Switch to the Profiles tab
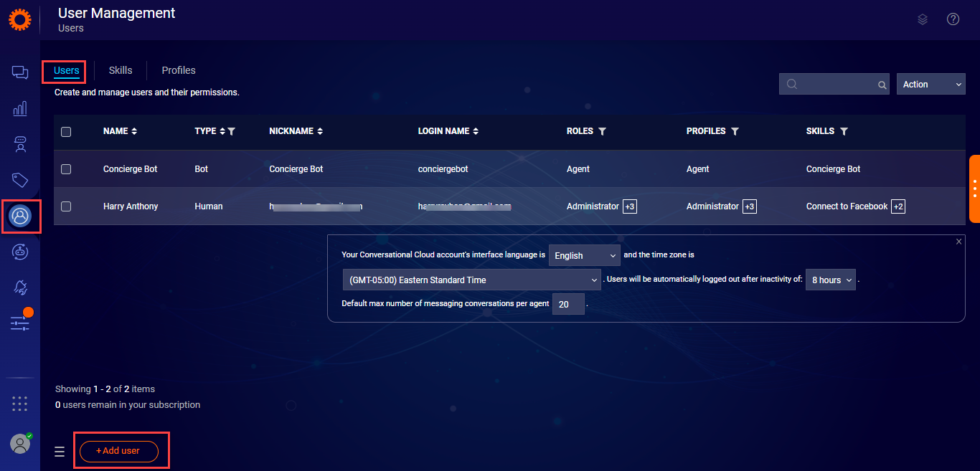This screenshot has width=980, height=471. pos(179,70)
